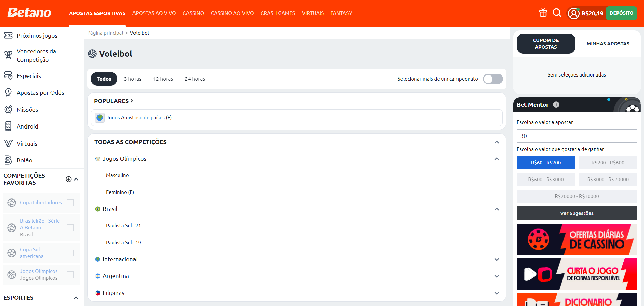Expand the Argentina section chevron

(497, 276)
